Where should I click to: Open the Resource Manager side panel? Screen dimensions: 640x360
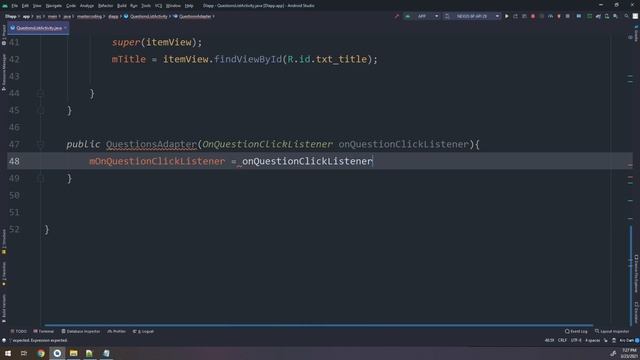[4, 73]
